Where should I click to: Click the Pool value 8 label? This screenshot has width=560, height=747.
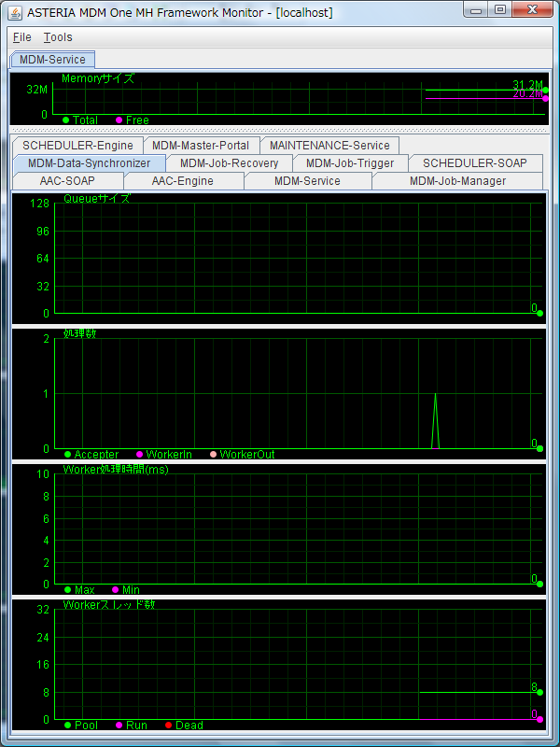click(534, 687)
